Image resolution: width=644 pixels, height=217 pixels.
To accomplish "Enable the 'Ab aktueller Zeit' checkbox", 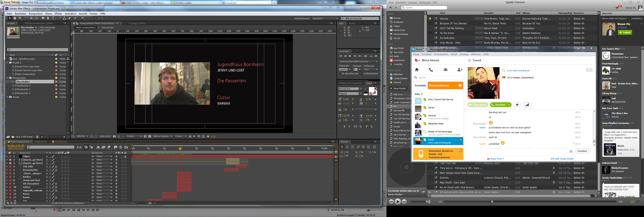I will [x=340, y=74].
